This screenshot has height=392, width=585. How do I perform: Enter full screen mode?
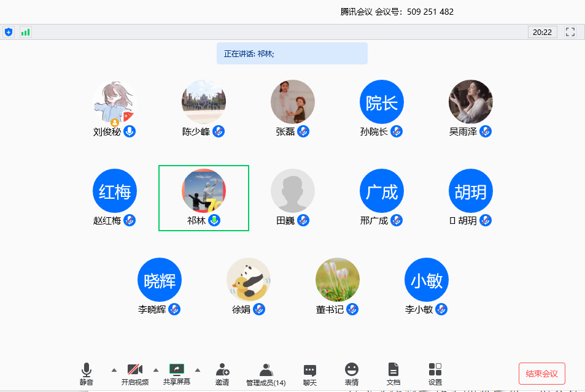click(x=570, y=32)
